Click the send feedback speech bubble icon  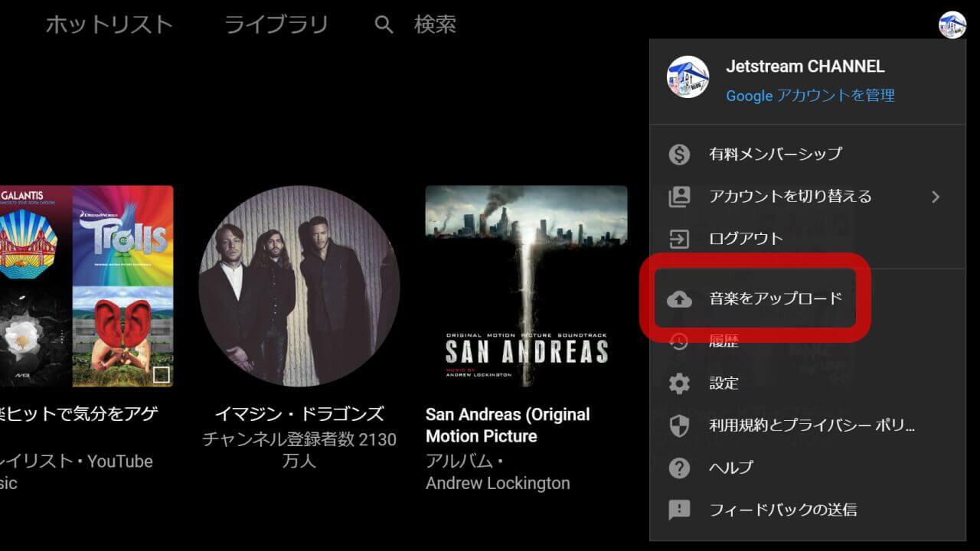pos(679,510)
